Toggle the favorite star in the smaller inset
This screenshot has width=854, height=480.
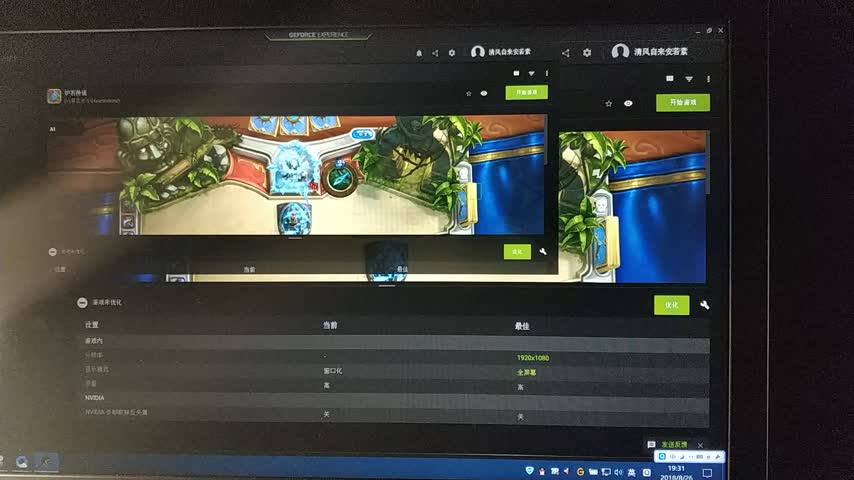tap(468, 94)
